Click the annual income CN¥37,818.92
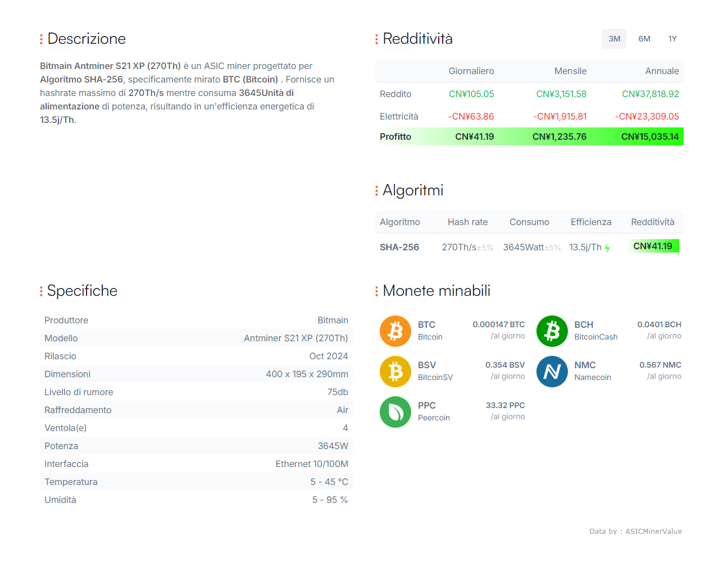 pos(650,94)
